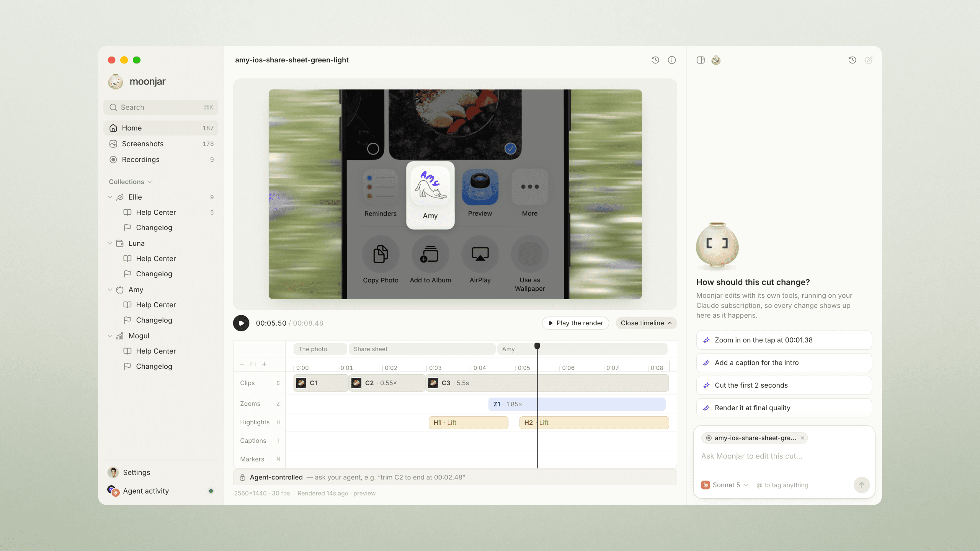Click the amy-ios-share-sheet-green-light title
The image size is (980, 551).
click(292, 60)
